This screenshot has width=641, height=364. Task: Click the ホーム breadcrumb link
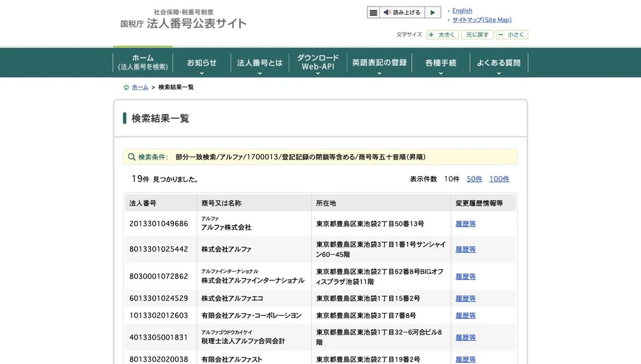tap(140, 87)
